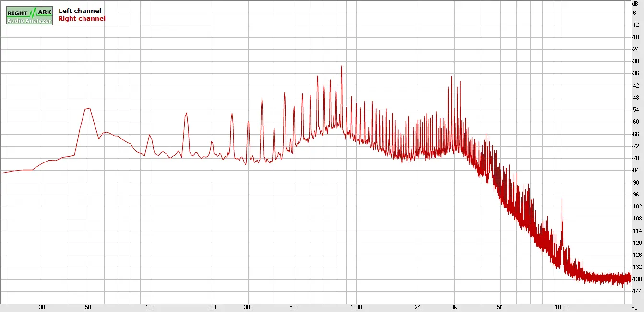This screenshot has width=644, height=312.
Task: Click the 3K frequency label
Action: click(x=454, y=308)
